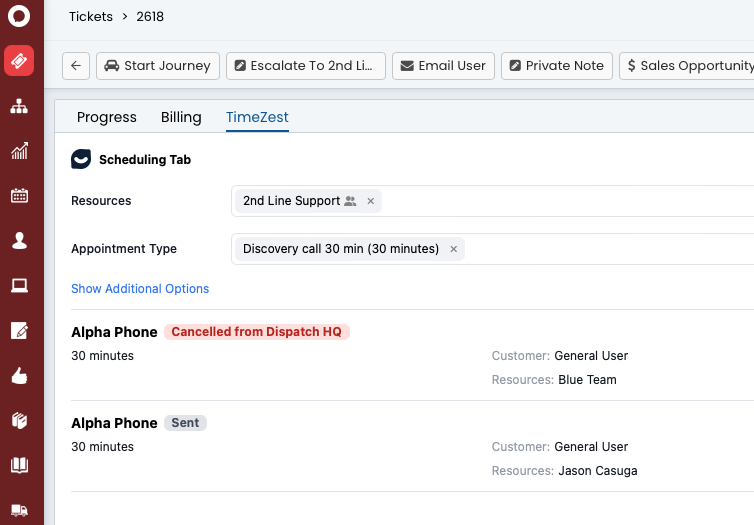The width and height of the screenshot is (754, 525).
Task: Open the open-book icon in sidebar
Action: [19, 465]
